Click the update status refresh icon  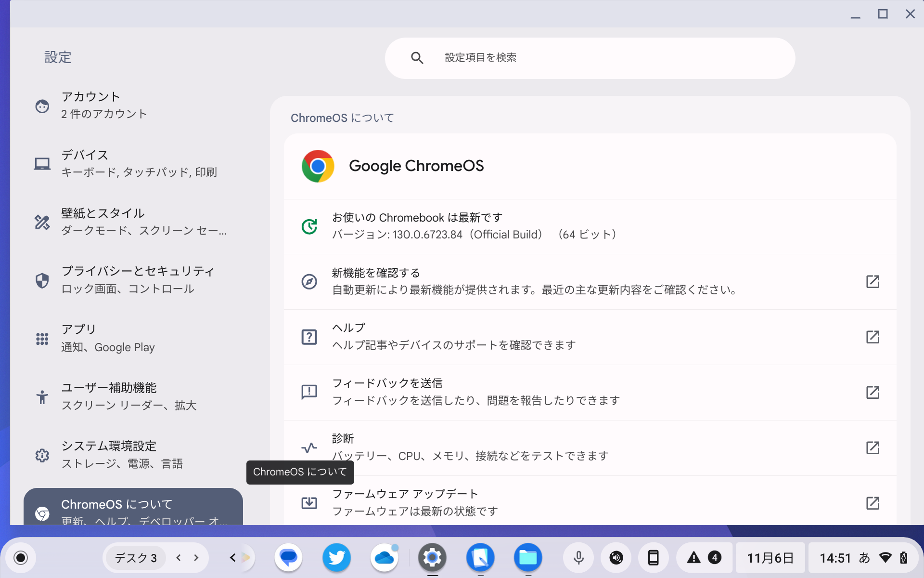pyautogui.click(x=310, y=226)
